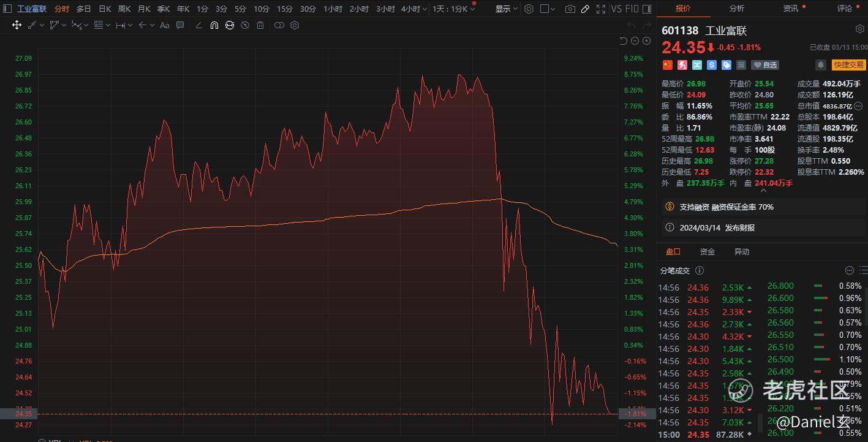This screenshot has height=442, width=868.
Task: Open quote panel settings gear
Action: pos(859,29)
